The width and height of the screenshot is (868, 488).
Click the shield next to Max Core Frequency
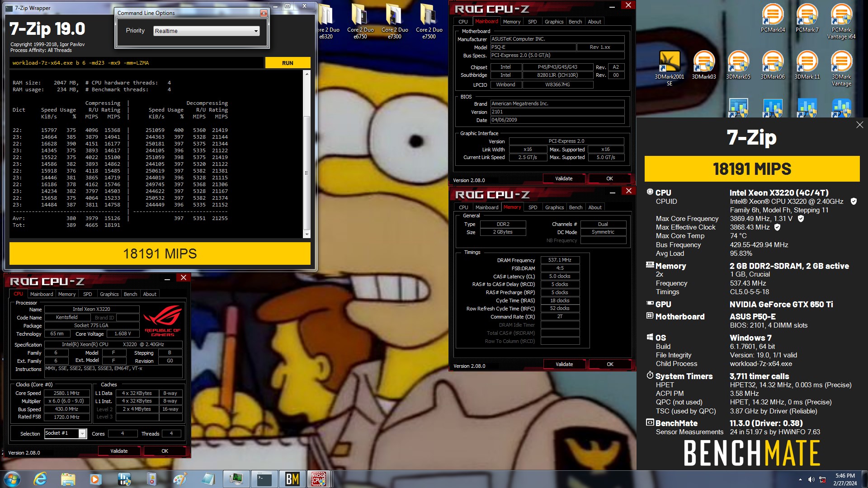[801, 219]
